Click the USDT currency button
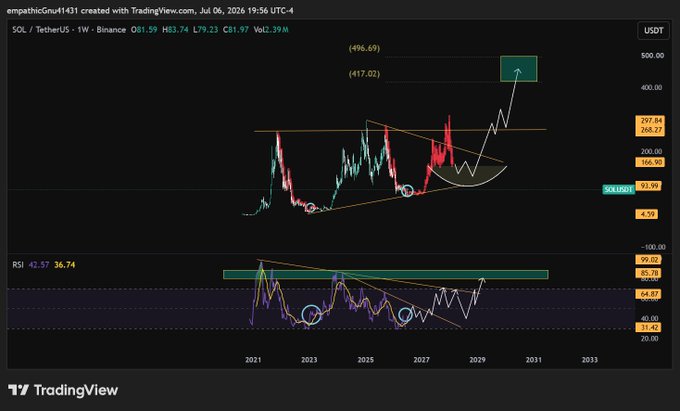680x411 pixels. (654, 30)
